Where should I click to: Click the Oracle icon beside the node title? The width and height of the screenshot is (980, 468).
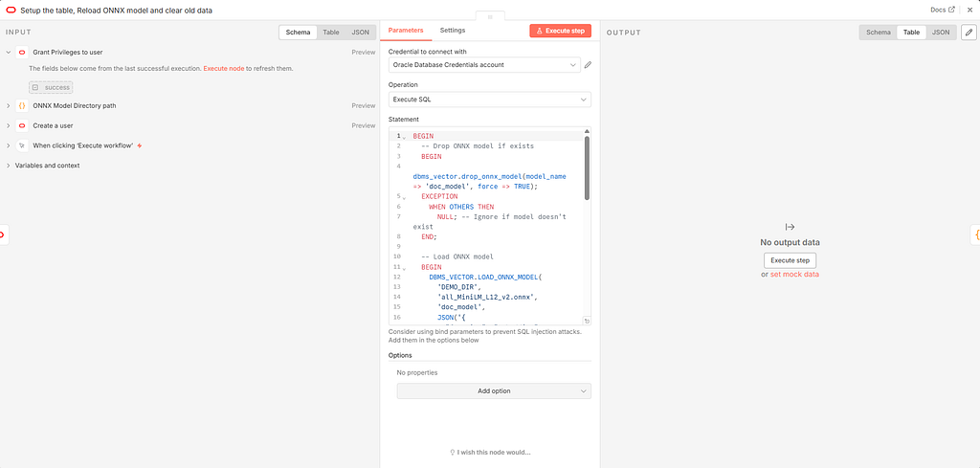click(x=11, y=10)
